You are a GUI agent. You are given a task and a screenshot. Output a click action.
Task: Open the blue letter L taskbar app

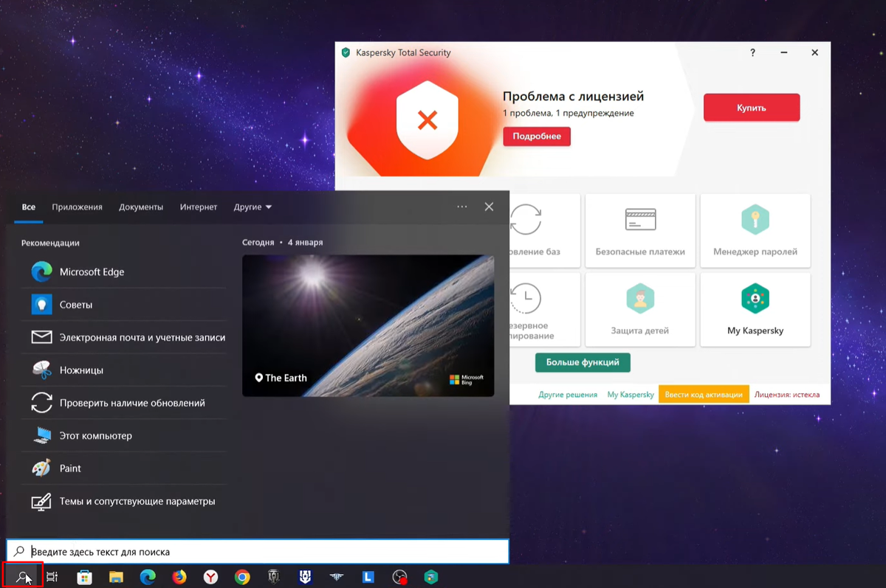pyautogui.click(x=368, y=577)
